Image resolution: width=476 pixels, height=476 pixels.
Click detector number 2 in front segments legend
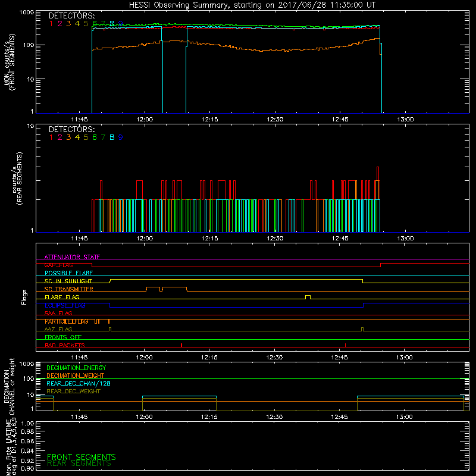pos(60,24)
